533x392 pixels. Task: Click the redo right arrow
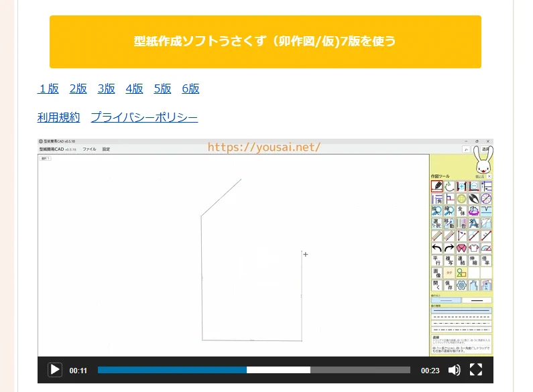[449, 249]
